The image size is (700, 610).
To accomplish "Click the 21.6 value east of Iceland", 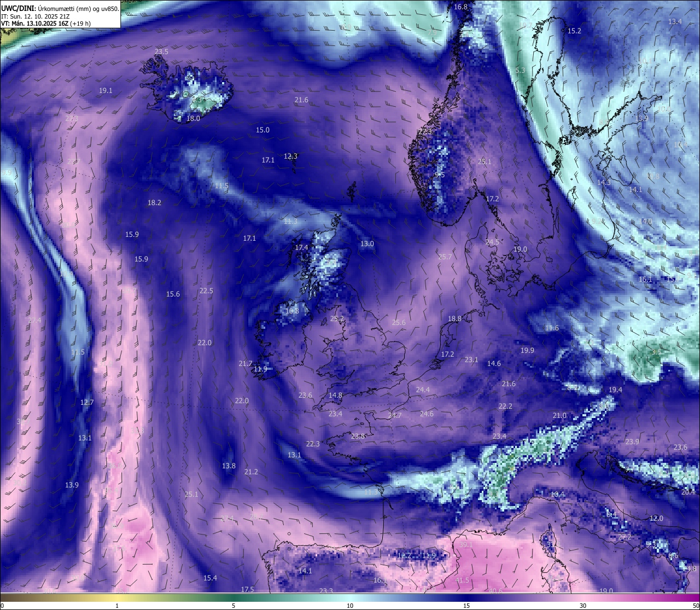I will [301, 100].
